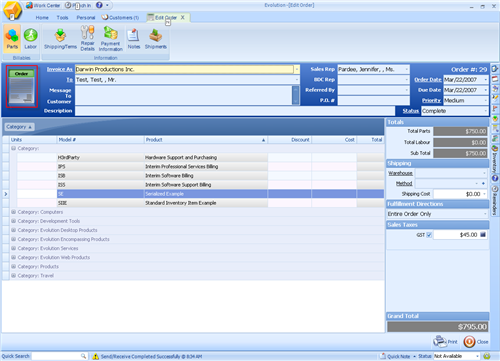Image resolution: width=500 pixels, height=361 pixels.
Task: Open the Not Available status dropdown
Action: [477, 356]
